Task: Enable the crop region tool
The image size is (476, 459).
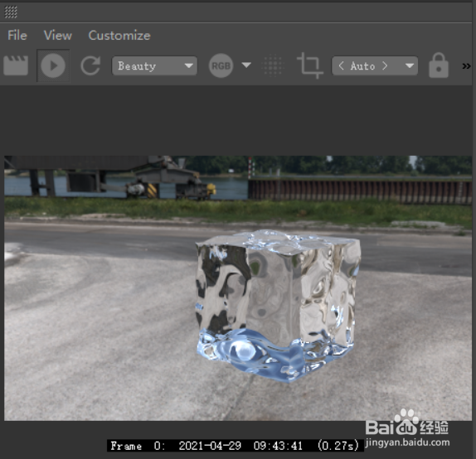Action: [x=309, y=65]
